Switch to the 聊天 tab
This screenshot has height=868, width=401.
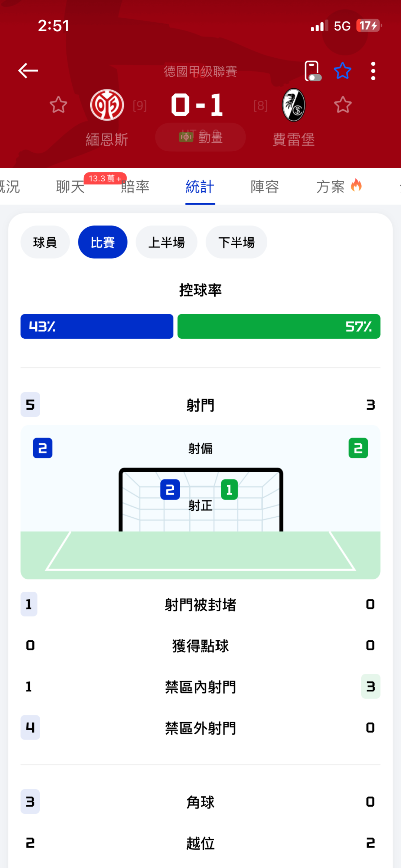click(x=71, y=186)
